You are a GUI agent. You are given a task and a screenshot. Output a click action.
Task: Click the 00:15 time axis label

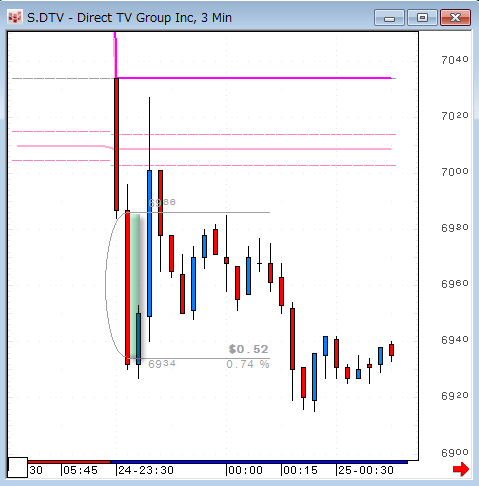[x=300, y=470]
